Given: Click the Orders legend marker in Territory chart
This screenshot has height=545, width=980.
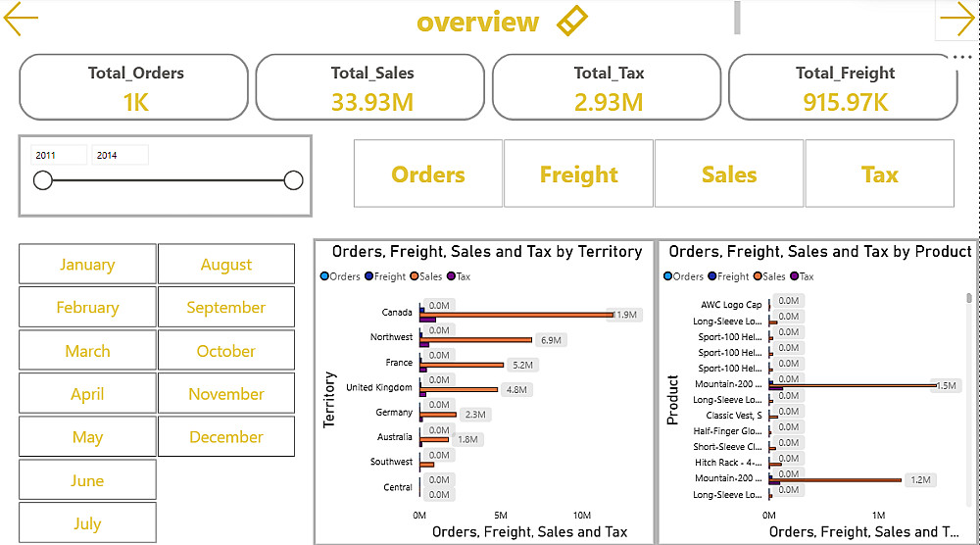Looking at the screenshot, I should coord(325,276).
